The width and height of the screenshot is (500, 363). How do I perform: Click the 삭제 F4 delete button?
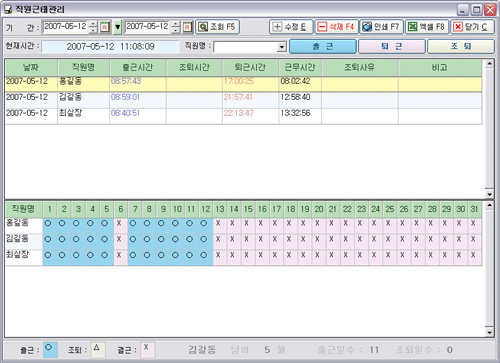click(337, 27)
